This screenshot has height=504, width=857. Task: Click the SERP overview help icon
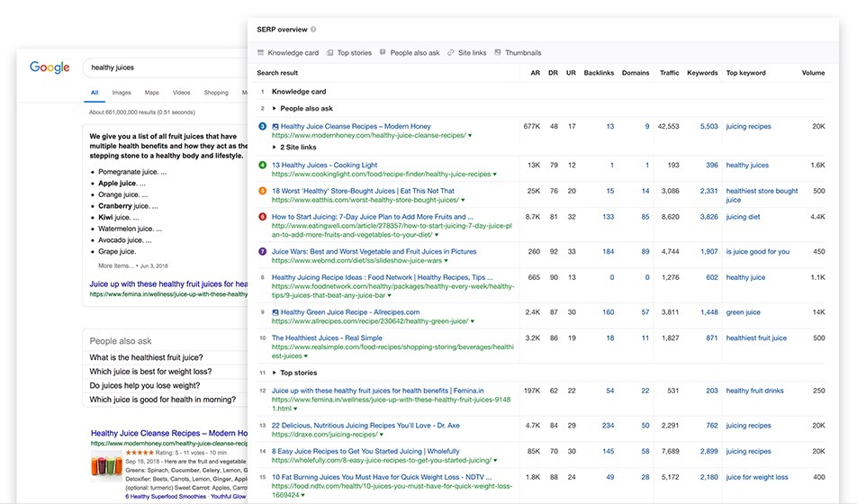click(313, 30)
